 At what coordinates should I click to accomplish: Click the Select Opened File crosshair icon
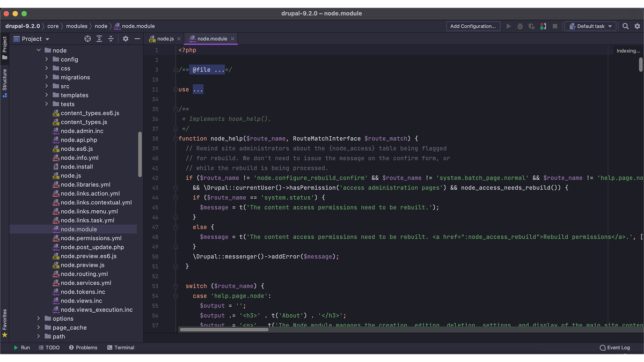[x=86, y=38]
